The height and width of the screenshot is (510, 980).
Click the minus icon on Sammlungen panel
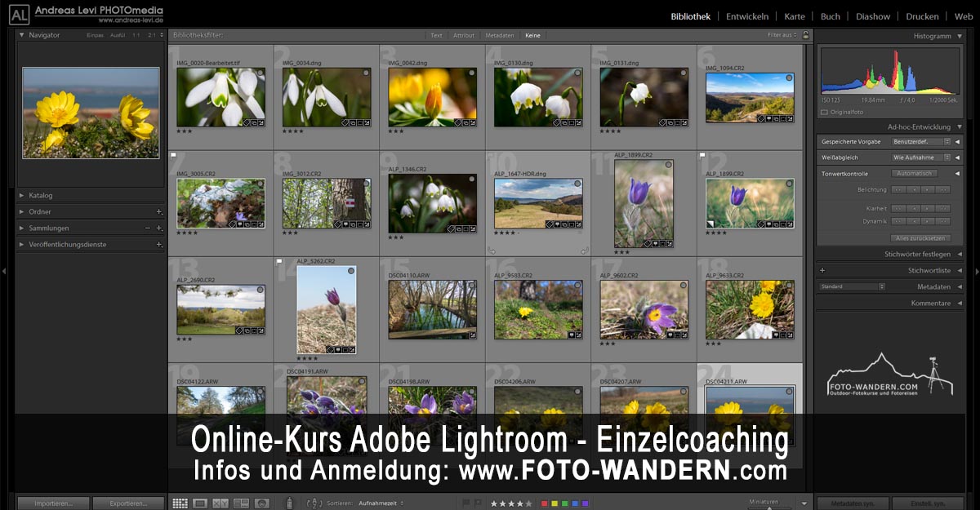[148, 228]
